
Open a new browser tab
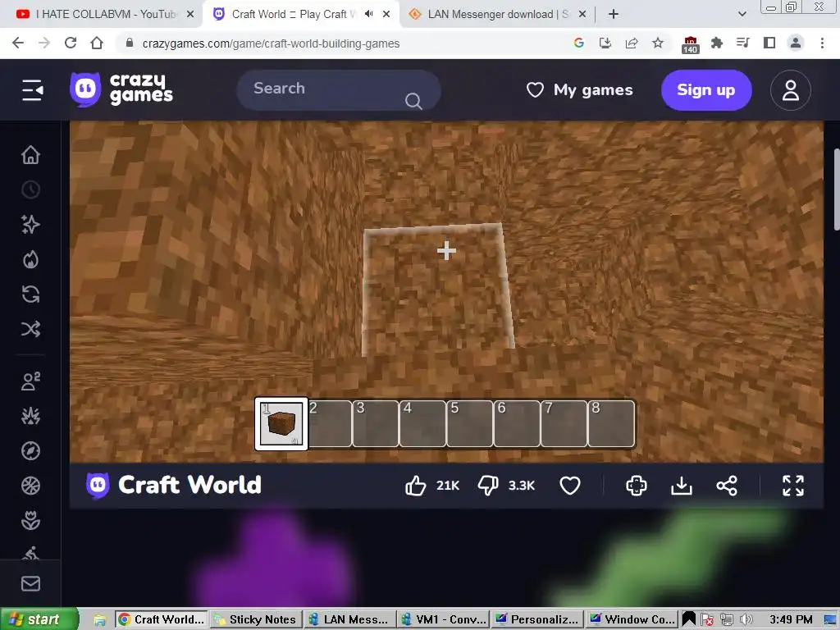coord(614,15)
